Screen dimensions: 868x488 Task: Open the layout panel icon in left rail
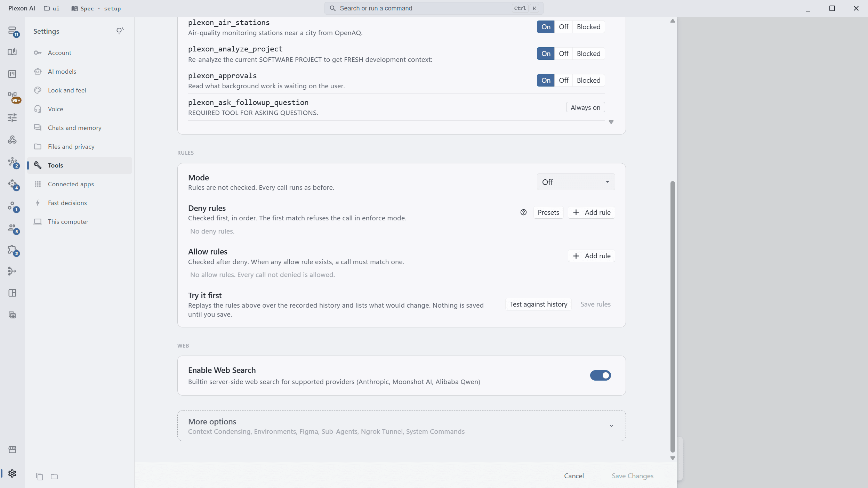[x=12, y=293]
